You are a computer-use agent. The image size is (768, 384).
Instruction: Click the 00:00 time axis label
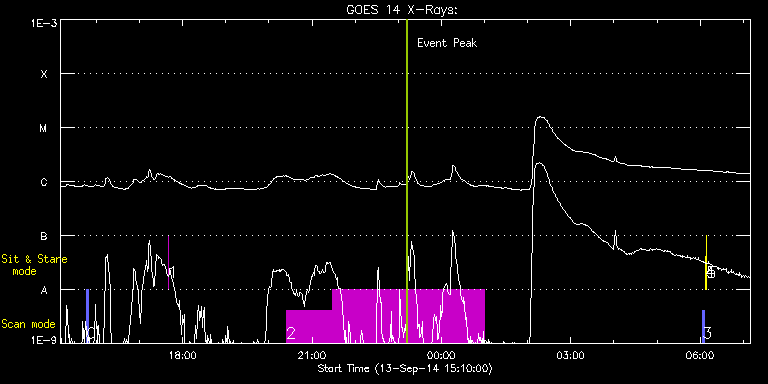click(x=441, y=355)
